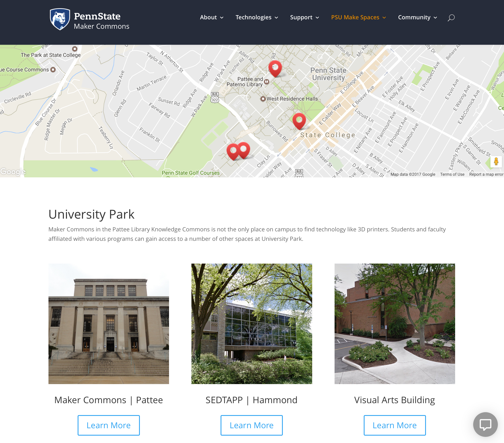Expand the PSU Make Spaces chevron
This screenshot has height=443, width=504.
tap(384, 17)
